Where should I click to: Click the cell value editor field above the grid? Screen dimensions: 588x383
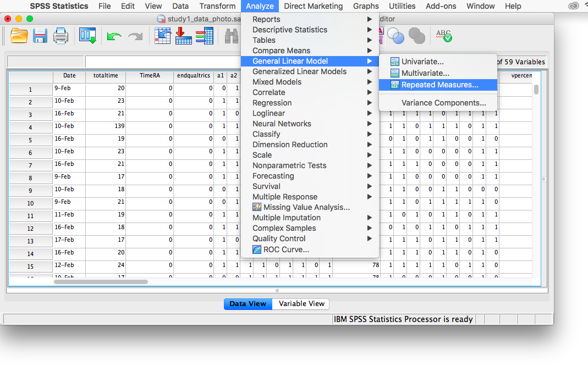point(162,62)
